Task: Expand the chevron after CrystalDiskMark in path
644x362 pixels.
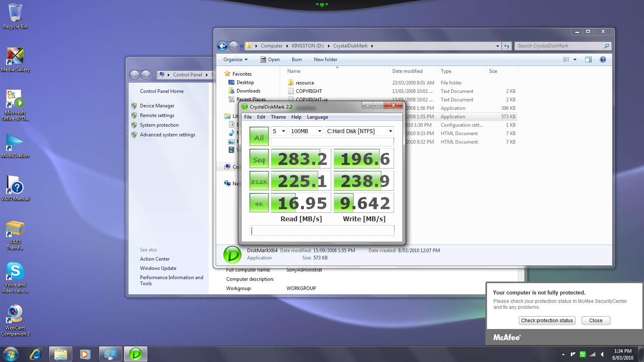Action: (372, 46)
